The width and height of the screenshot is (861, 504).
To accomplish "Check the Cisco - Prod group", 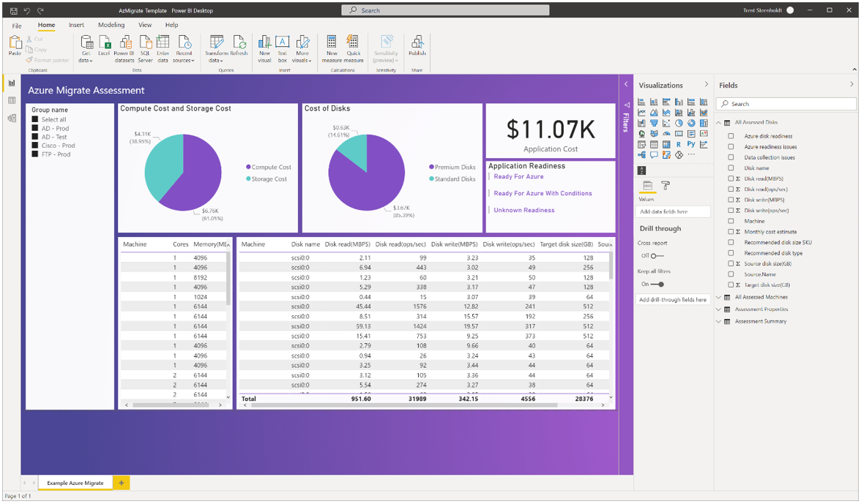I will coord(35,146).
